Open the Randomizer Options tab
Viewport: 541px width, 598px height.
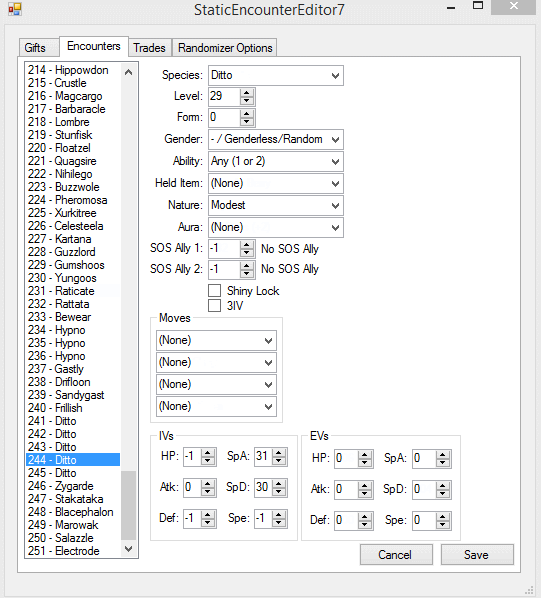225,48
